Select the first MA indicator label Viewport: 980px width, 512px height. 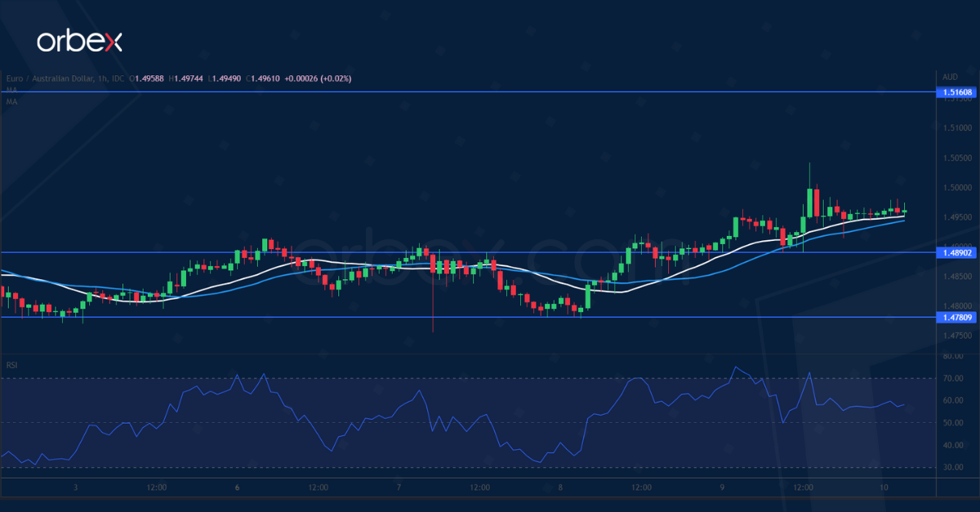tap(11, 90)
